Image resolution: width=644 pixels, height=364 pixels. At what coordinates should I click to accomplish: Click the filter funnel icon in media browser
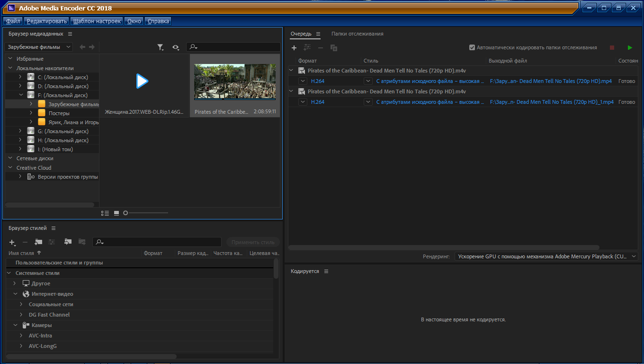click(x=161, y=47)
